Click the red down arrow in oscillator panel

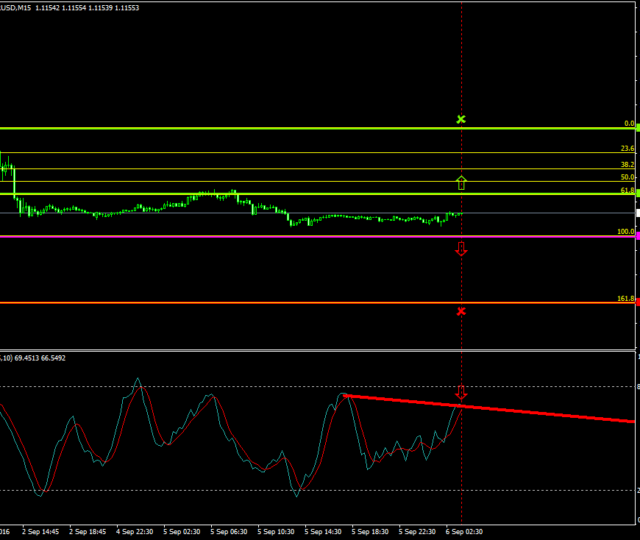point(461,393)
